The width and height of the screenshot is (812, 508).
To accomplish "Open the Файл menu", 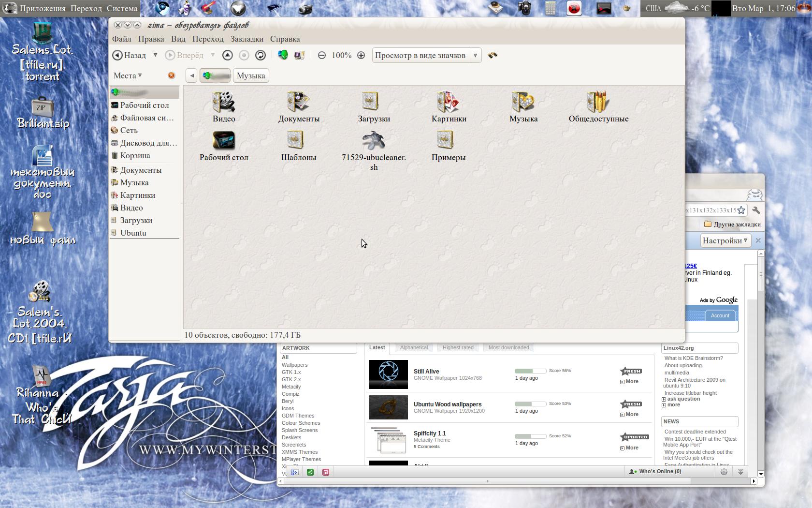I will pyautogui.click(x=122, y=39).
